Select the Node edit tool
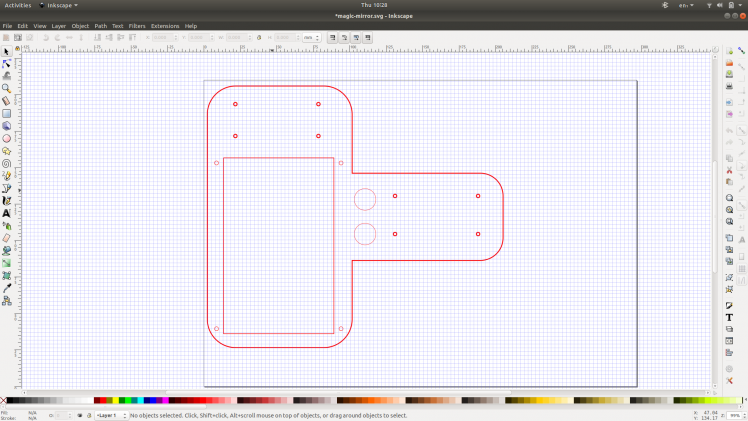 6,63
